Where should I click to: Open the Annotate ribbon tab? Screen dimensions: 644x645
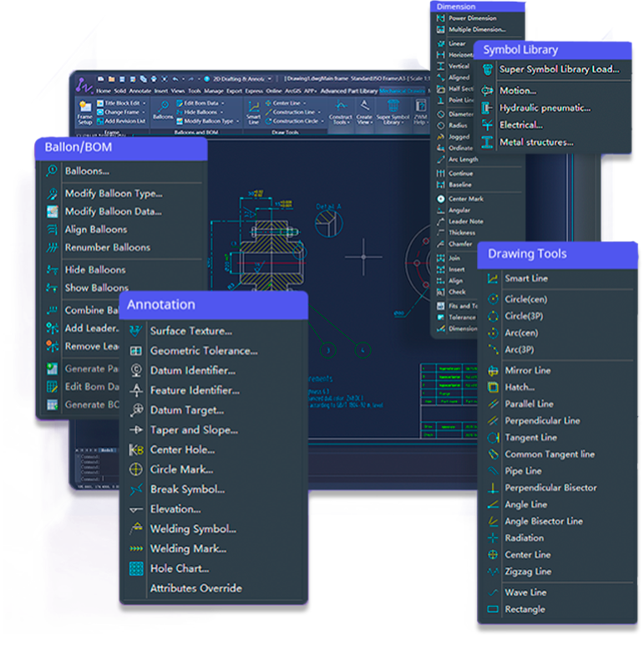pos(140,91)
